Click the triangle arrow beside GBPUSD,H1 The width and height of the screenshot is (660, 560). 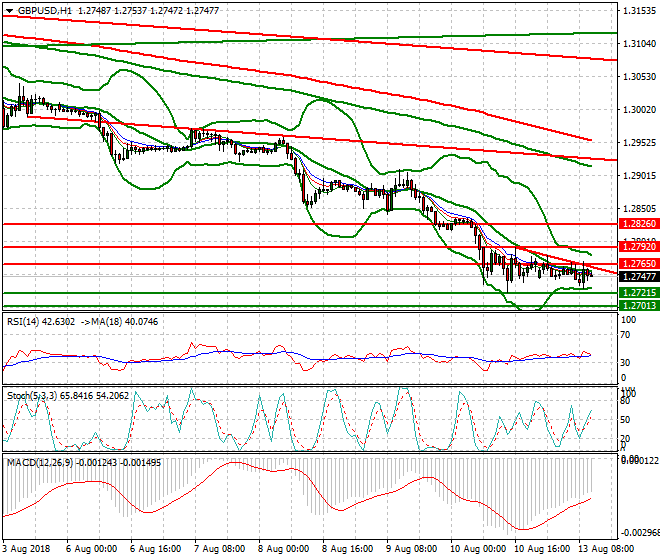[8, 10]
